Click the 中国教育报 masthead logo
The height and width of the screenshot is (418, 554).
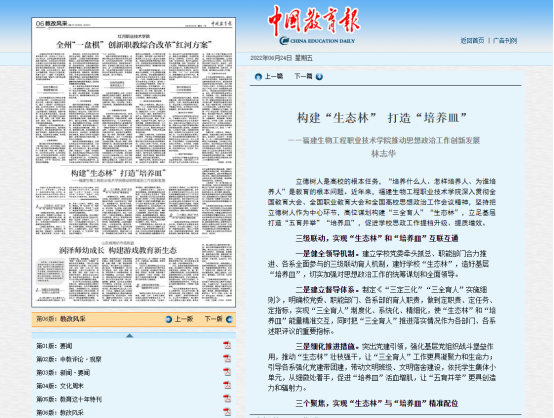click(314, 25)
